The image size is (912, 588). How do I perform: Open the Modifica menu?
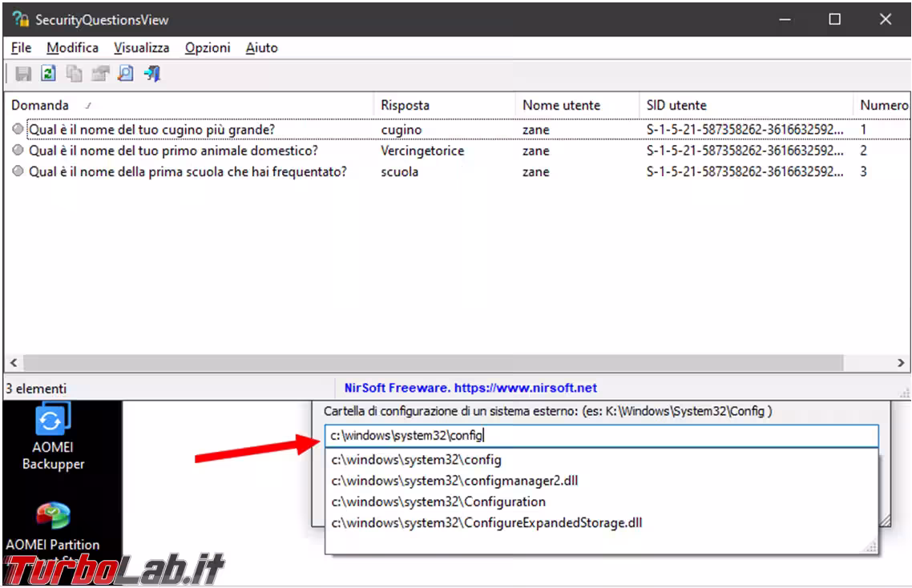coord(72,48)
